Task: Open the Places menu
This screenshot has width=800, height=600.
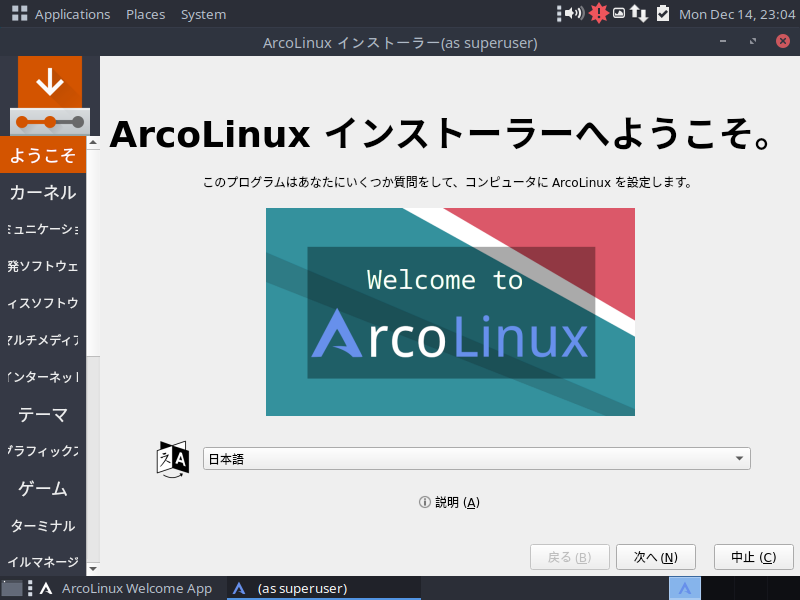Action: pyautogui.click(x=145, y=14)
